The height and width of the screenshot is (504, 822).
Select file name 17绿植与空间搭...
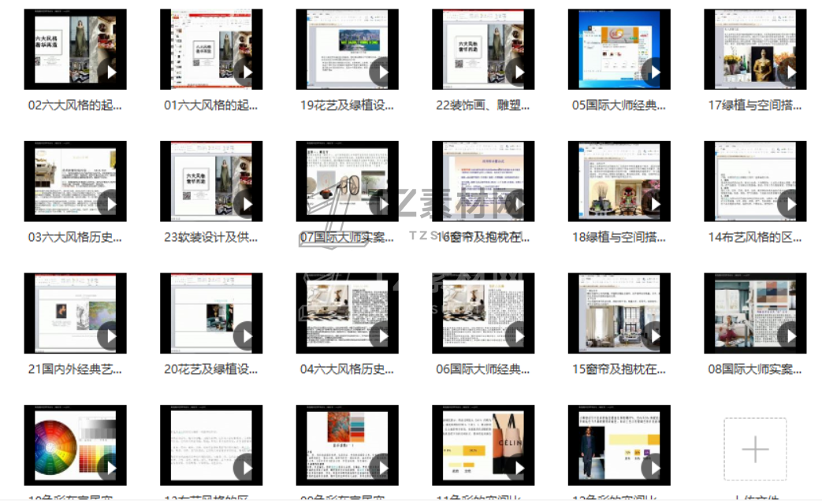[x=755, y=106]
